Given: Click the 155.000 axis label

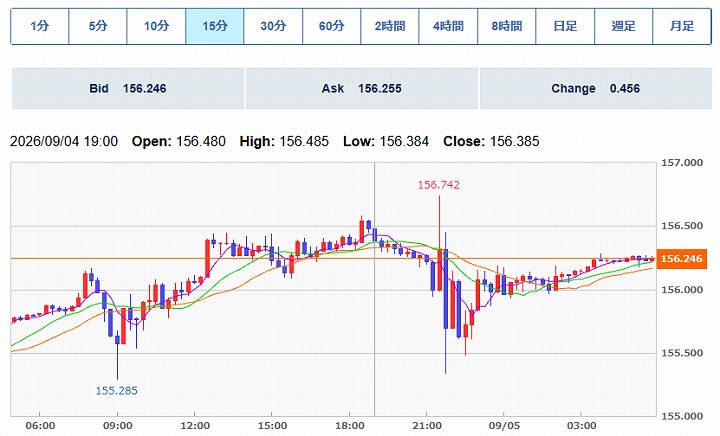Looking at the screenshot, I should (682, 416).
